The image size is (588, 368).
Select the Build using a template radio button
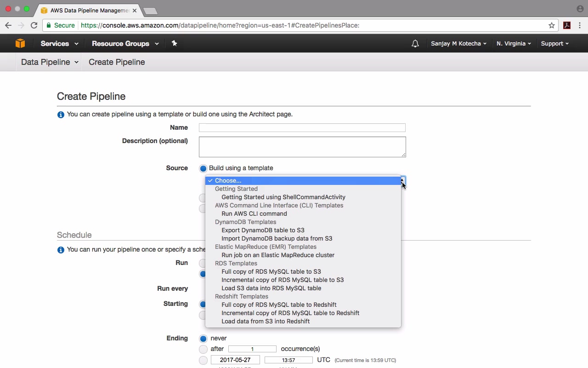coord(203,168)
